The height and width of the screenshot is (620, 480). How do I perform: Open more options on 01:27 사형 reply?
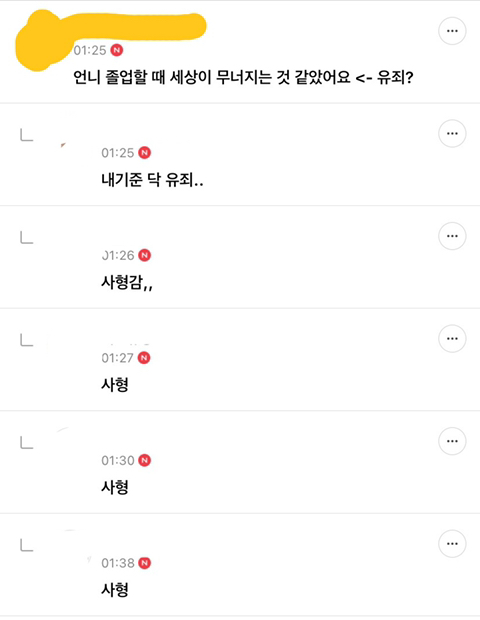tap(452, 338)
